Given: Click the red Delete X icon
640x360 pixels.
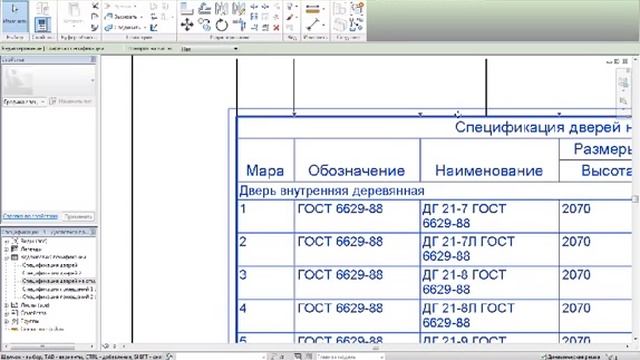Looking at the screenshot, I should (276, 27).
